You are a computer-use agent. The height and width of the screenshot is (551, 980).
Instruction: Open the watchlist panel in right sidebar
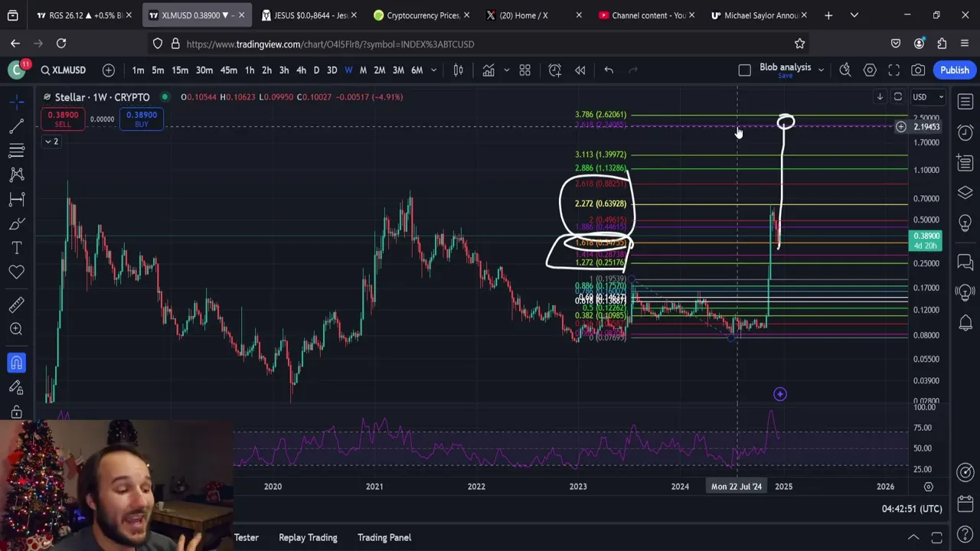[965, 102]
